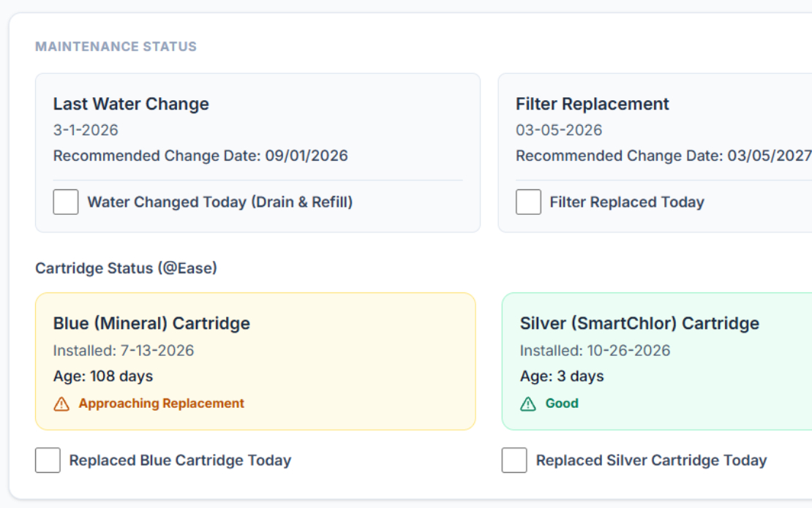Image resolution: width=812 pixels, height=508 pixels.
Task: Click Installed: 10-26-2026 text
Action: [x=595, y=351]
